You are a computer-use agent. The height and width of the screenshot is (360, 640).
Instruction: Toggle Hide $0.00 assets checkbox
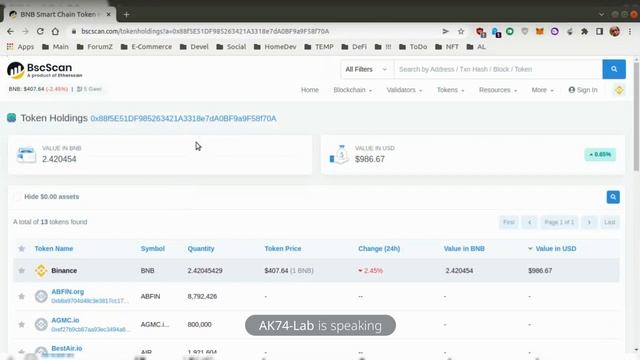click(x=18, y=197)
